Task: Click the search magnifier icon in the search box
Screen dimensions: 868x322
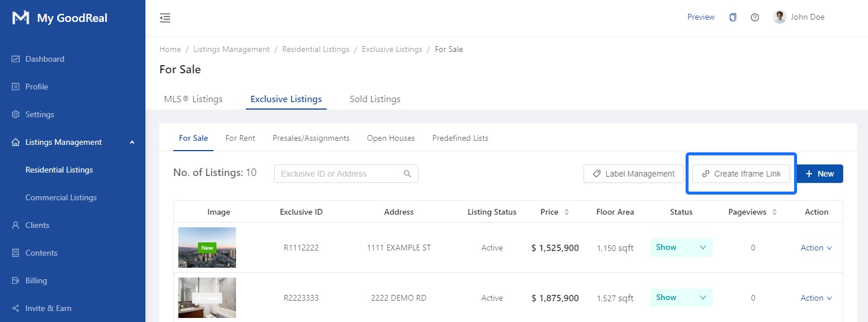Action: click(407, 174)
